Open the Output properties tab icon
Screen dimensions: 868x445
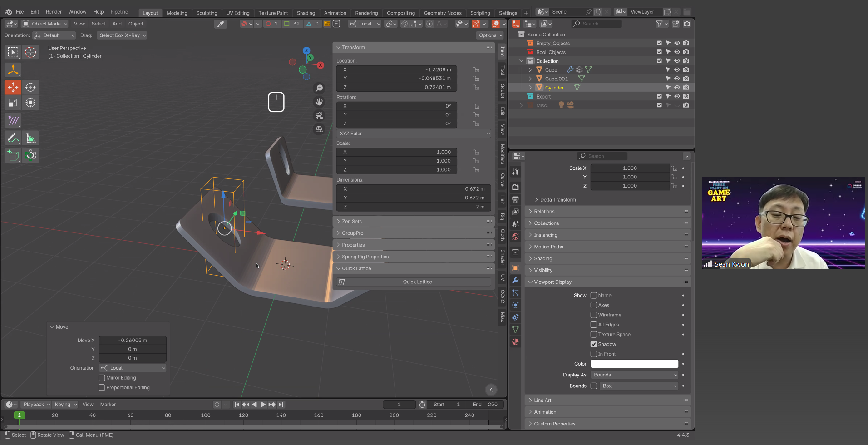[x=515, y=199]
